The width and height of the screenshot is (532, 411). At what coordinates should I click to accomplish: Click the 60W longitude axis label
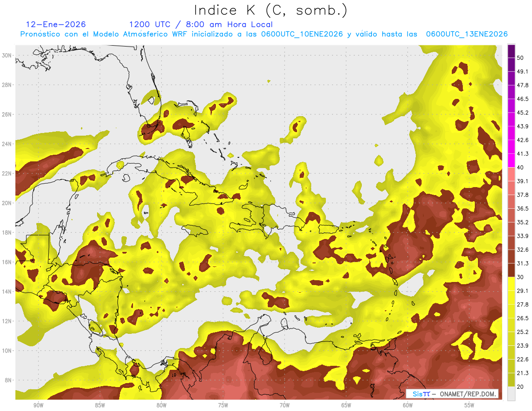point(408,405)
